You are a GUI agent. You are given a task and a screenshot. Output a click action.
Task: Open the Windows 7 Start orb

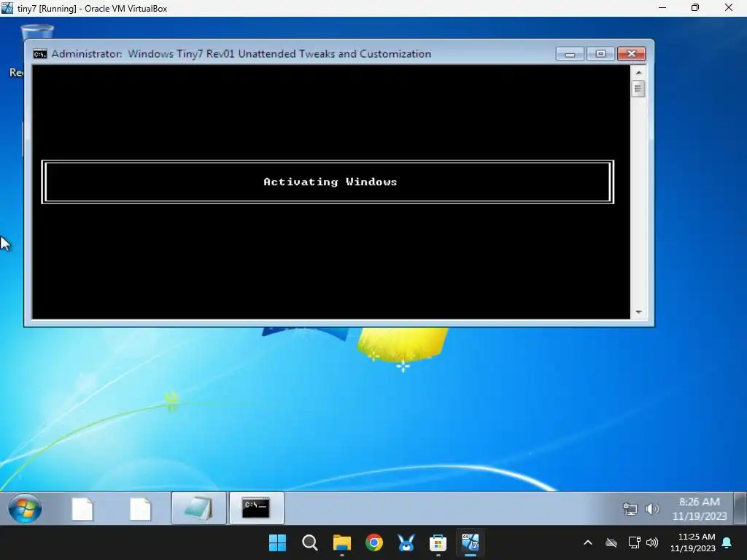click(x=25, y=508)
